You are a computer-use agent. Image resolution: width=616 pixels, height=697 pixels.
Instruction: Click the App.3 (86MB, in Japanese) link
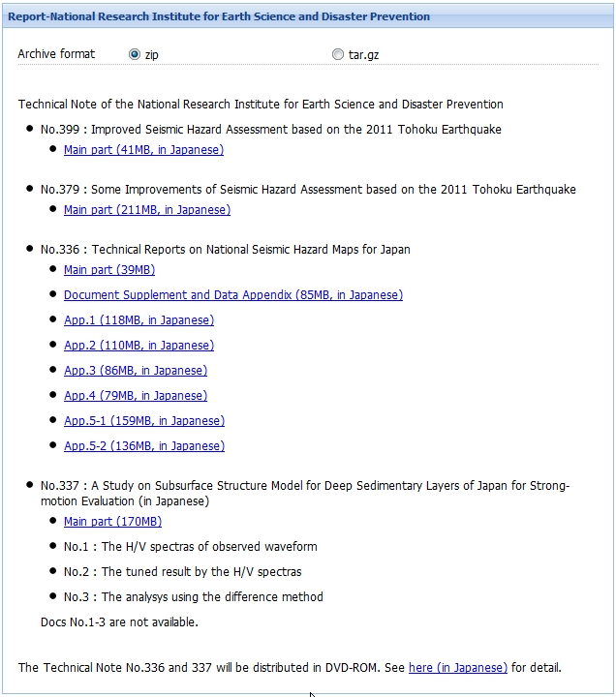(135, 371)
